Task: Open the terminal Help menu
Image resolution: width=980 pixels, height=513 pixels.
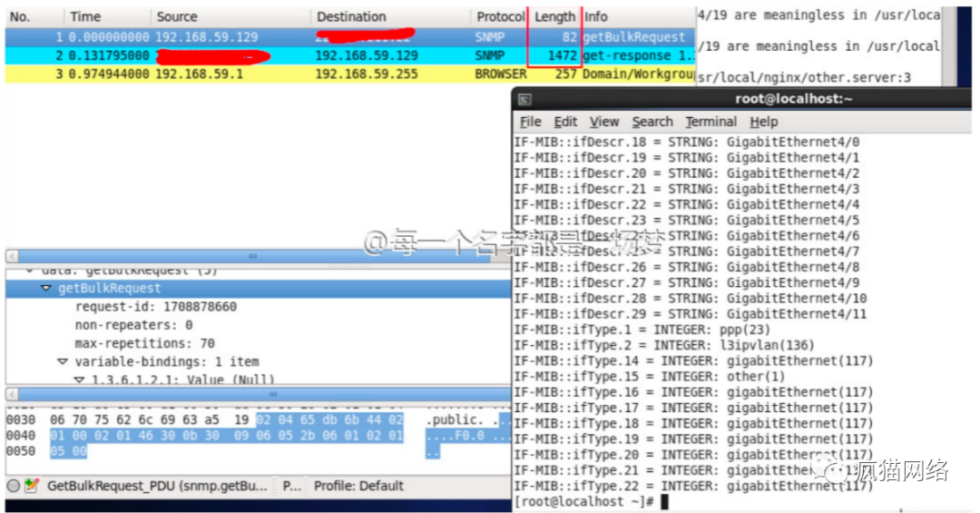Action: pos(763,122)
